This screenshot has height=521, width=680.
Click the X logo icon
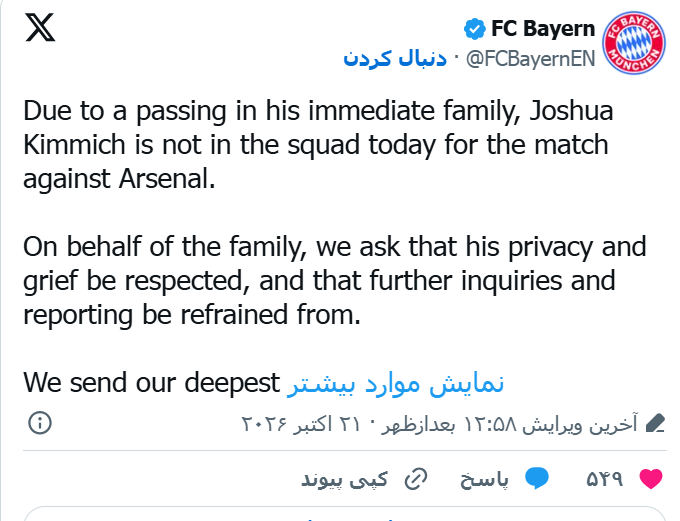[x=40, y=27]
